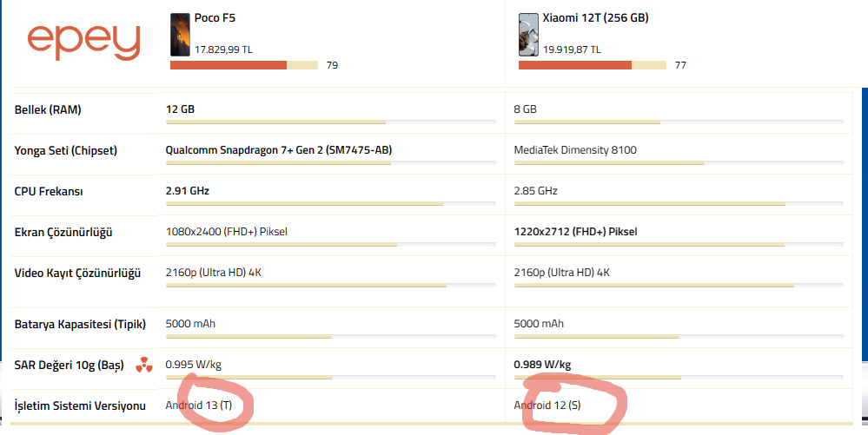The image size is (868, 435).
Task: Select the Yonga Seti (Chipset) label
Action: (66, 150)
